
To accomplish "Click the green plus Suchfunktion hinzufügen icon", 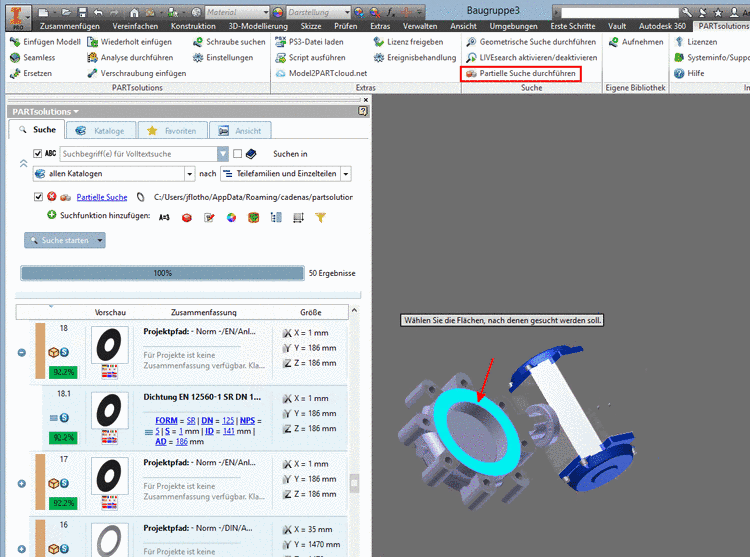I will (52, 215).
